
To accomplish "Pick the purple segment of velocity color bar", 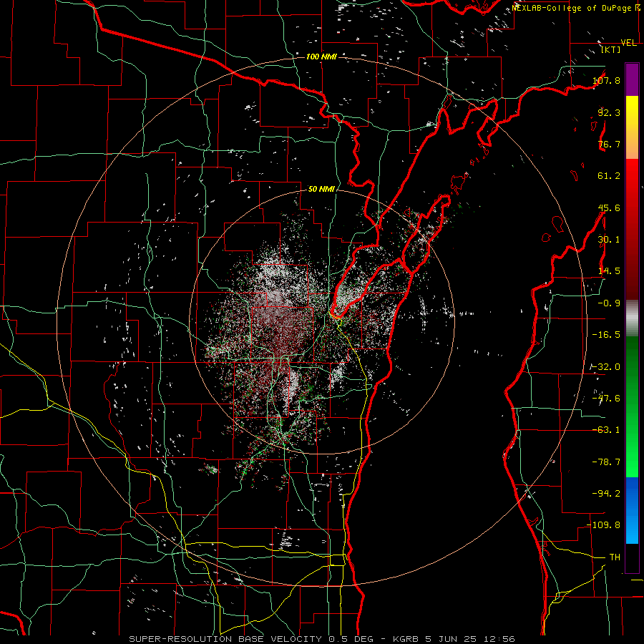I will [632, 79].
